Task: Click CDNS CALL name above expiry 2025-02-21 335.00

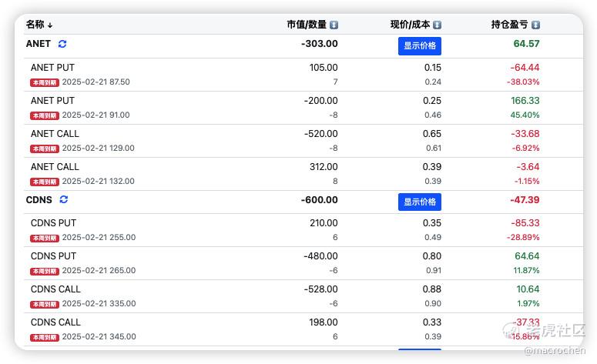Action: tap(55, 289)
